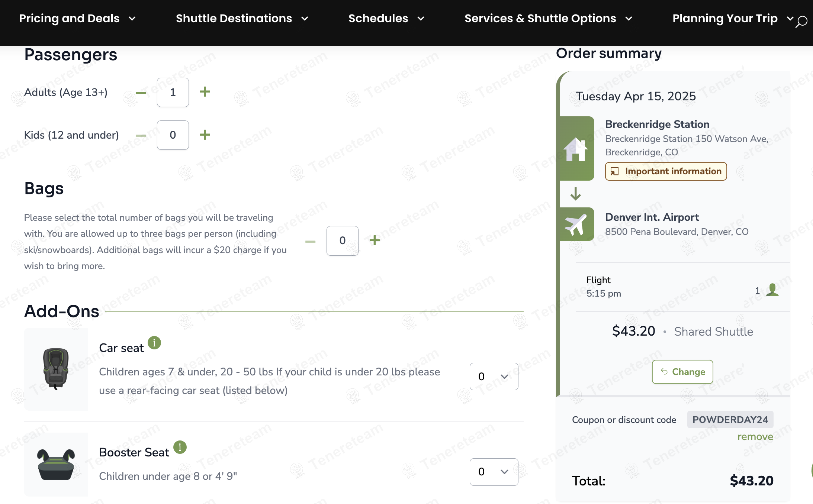Click the search magnifier icon
The height and width of the screenshot is (504, 813).
pos(801,22)
